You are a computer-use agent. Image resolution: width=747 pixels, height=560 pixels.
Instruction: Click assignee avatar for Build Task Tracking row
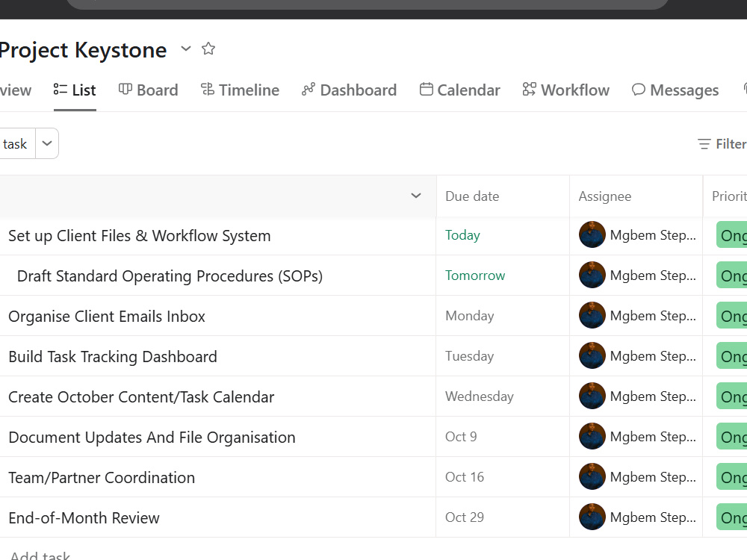pos(592,355)
